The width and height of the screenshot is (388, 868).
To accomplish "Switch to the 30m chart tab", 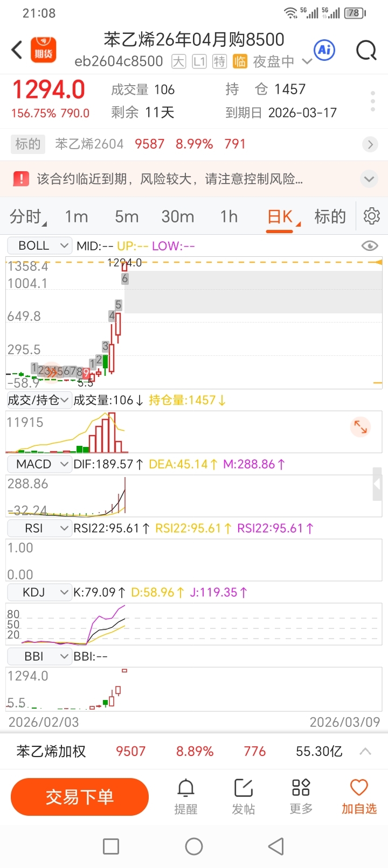I will (x=178, y=216).
